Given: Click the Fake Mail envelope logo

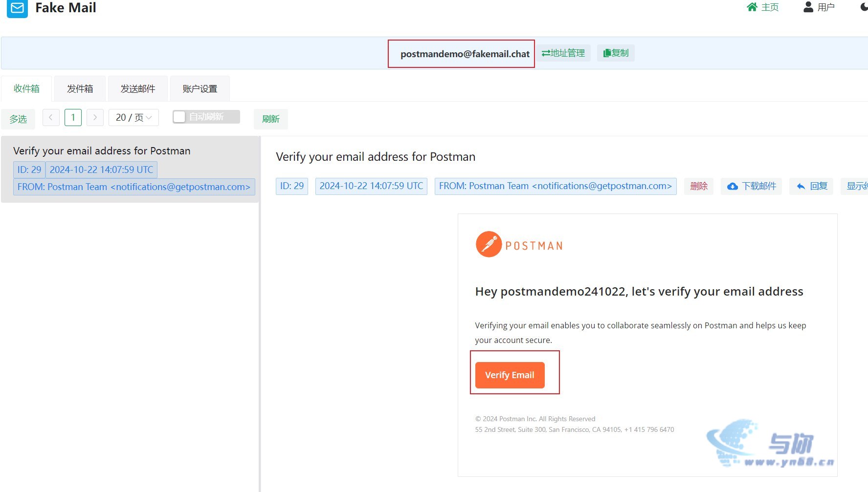Looking at the screenshot, I should point(17,8).
